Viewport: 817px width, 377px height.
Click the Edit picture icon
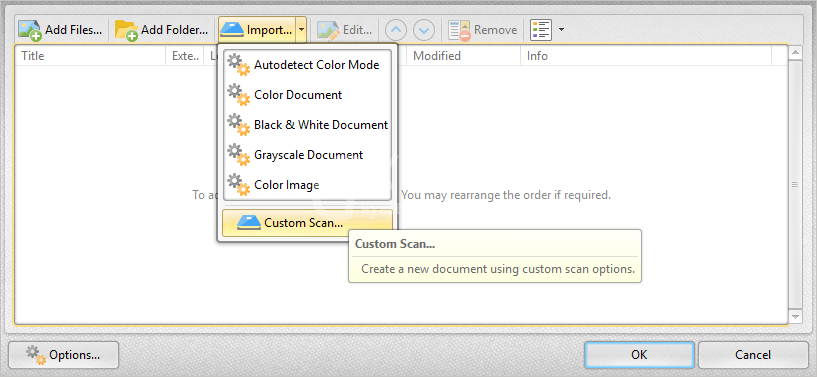328,30
